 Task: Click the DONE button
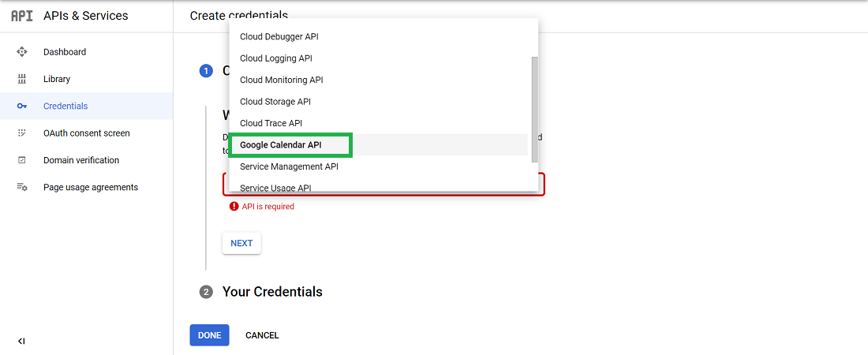click(x=209, y=335)
